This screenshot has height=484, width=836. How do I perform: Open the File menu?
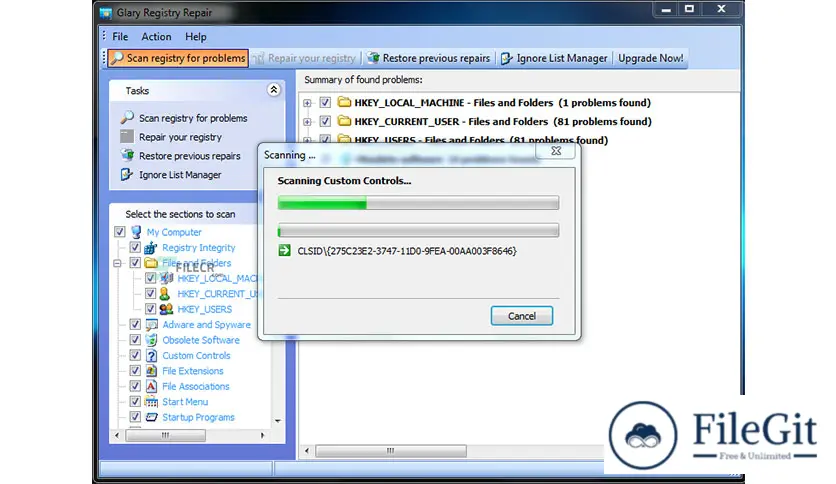(120, 36)
